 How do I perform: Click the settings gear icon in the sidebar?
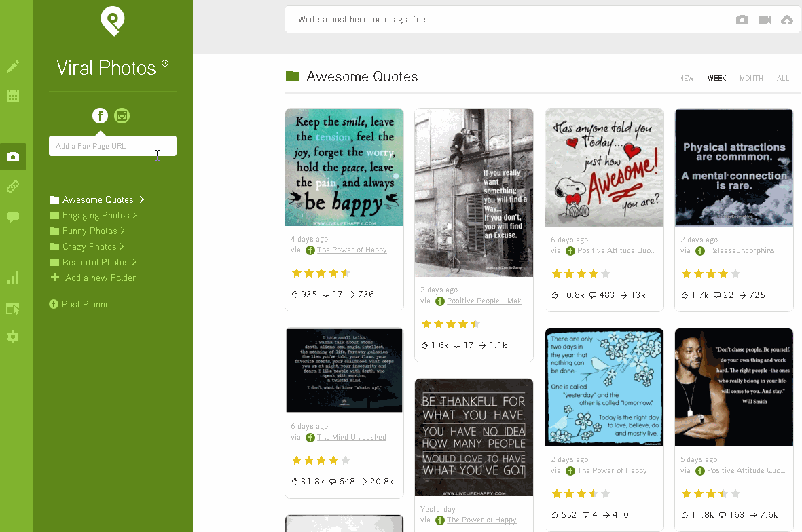[x=13, y=337]
